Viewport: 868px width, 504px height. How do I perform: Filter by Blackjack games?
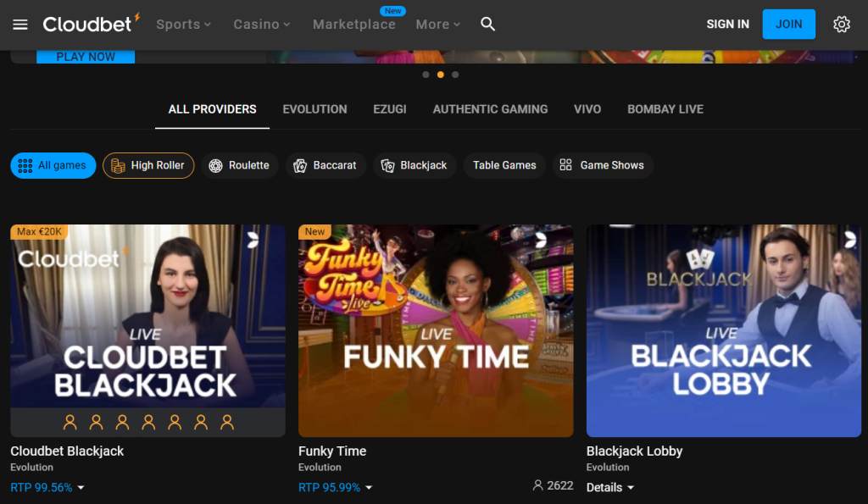click(415, 165)
